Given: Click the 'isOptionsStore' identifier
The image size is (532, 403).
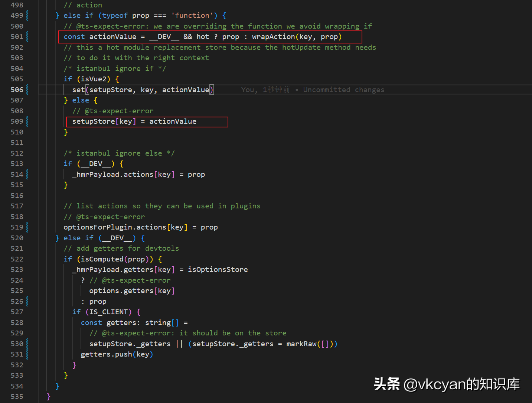Looking at the screenshot, I should [x=218, y=270].
